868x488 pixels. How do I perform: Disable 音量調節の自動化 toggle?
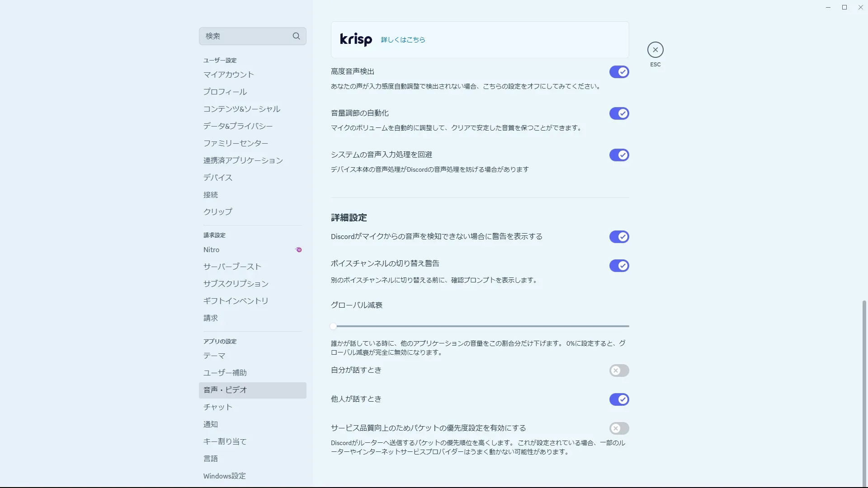[619, 113]
